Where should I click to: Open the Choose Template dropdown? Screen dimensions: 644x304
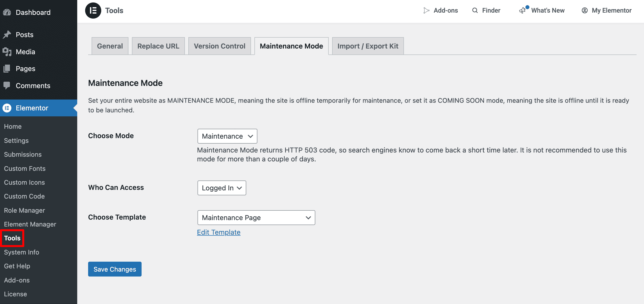[256, 218]
